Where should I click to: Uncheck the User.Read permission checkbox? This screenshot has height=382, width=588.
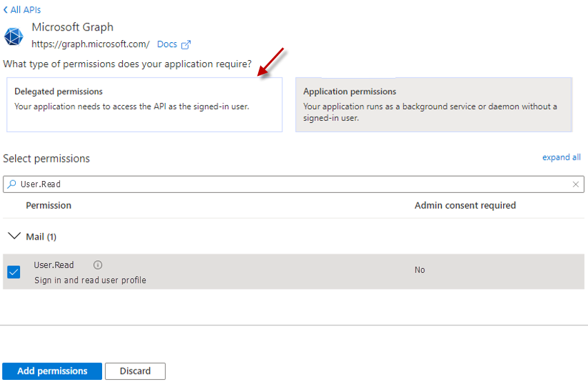point(14,272)
